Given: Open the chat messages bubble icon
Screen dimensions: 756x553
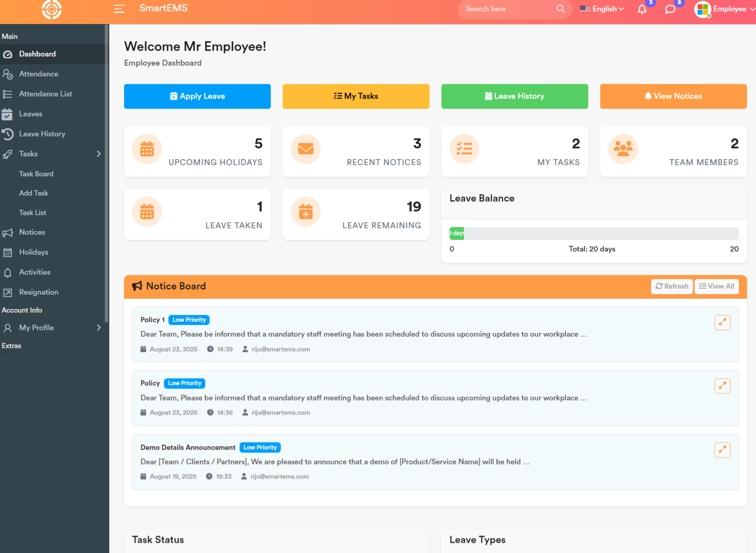Looking at the screenshot, I should point(670,9).
